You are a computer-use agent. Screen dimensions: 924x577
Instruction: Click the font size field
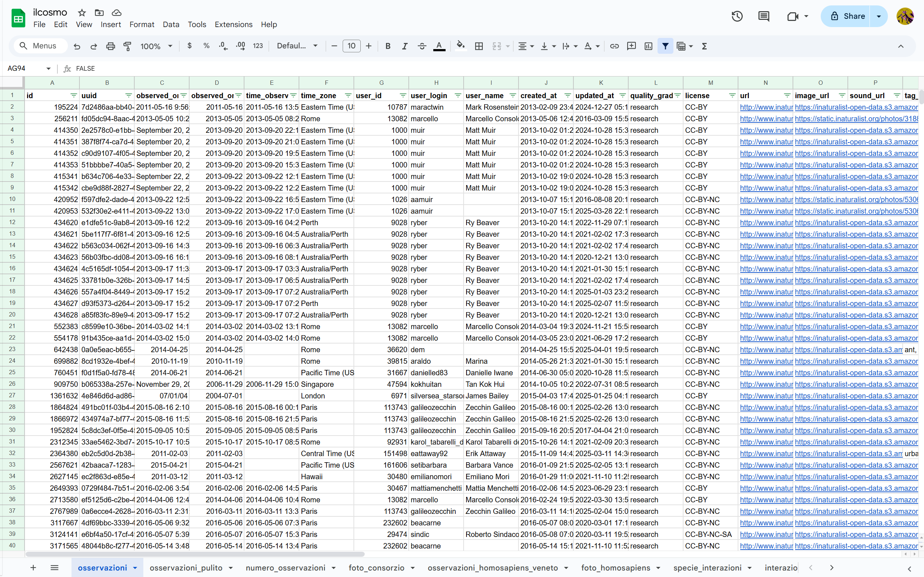coord(351,46)
